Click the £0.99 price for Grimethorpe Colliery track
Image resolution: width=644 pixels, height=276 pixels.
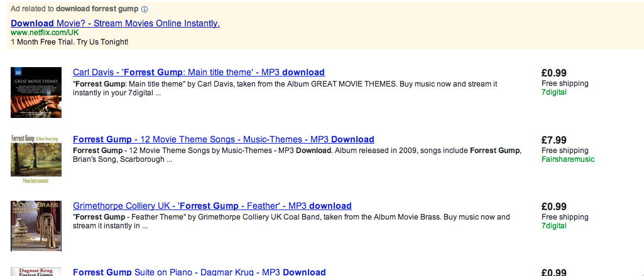554,206
